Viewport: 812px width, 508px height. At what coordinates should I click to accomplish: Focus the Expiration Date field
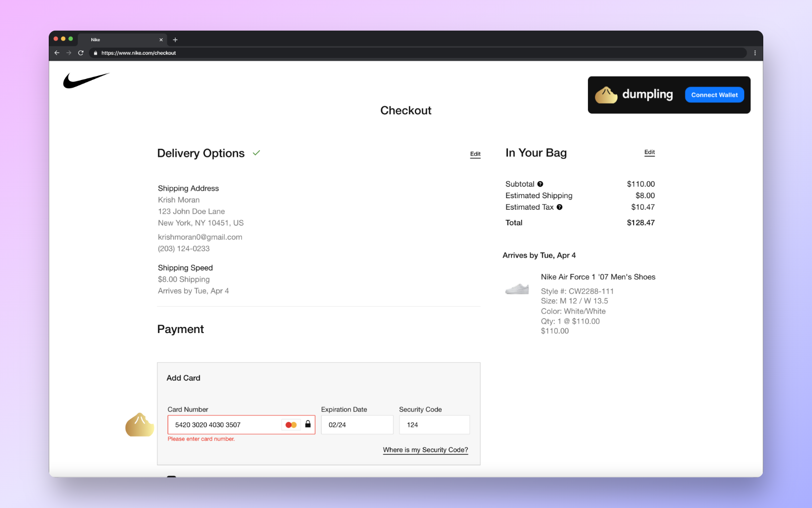357,425
